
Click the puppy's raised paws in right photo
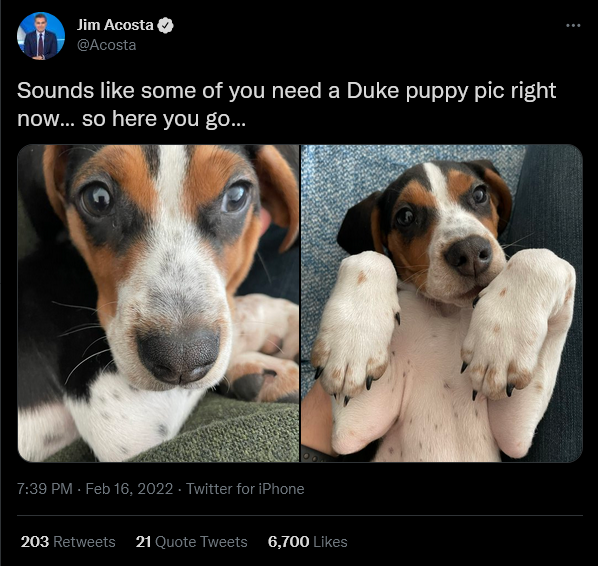click(x=442, y=328)
